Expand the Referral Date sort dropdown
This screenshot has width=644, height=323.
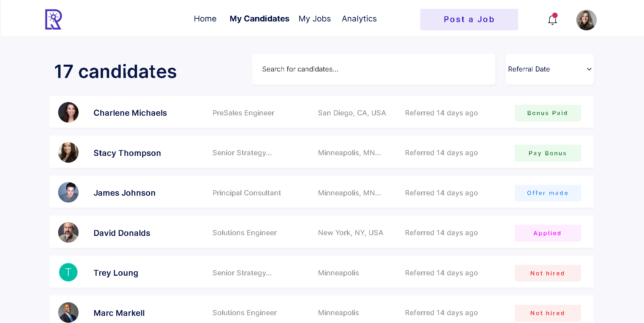click(549, 69)
